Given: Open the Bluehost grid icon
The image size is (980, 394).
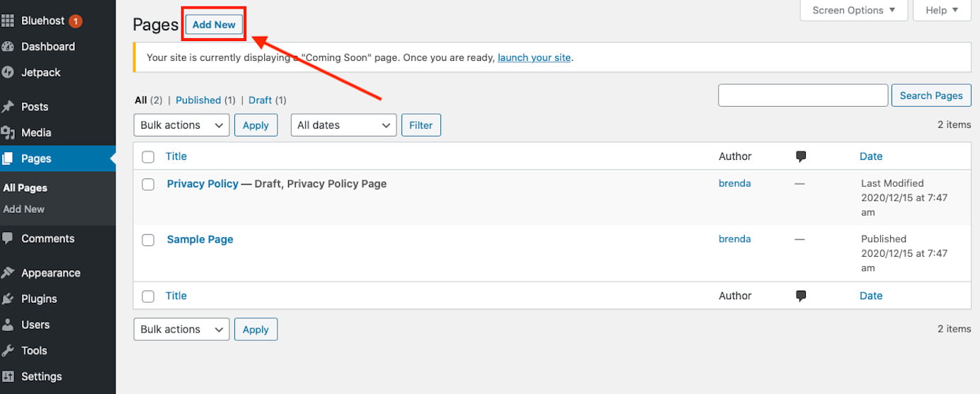Looking at the screenshot, I should [8, 21].
